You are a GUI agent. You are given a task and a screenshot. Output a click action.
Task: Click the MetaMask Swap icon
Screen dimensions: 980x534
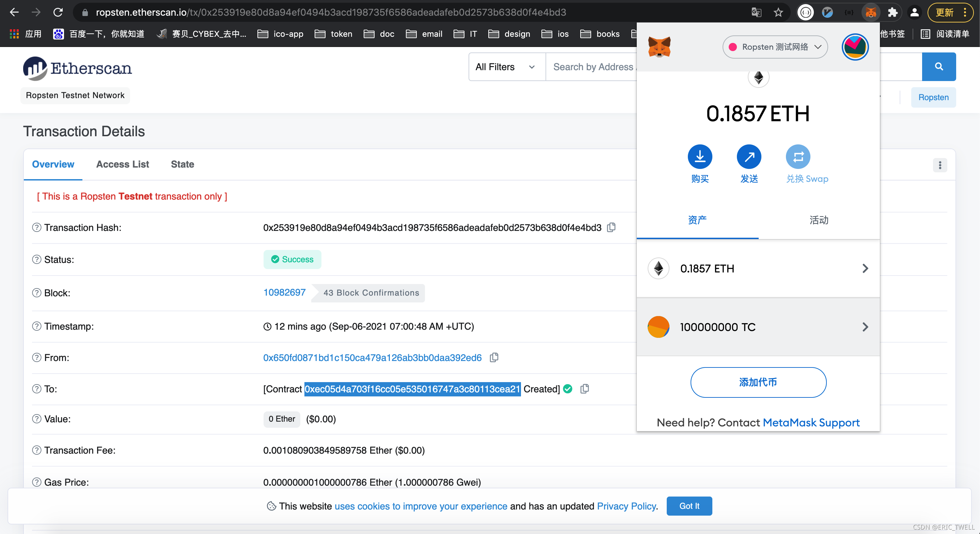[x=798, y=156]
